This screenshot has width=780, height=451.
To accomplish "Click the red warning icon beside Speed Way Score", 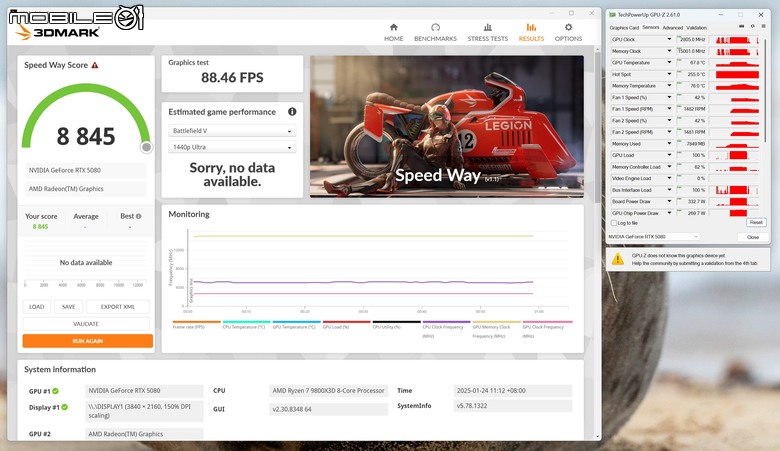I will pos(95,65).
